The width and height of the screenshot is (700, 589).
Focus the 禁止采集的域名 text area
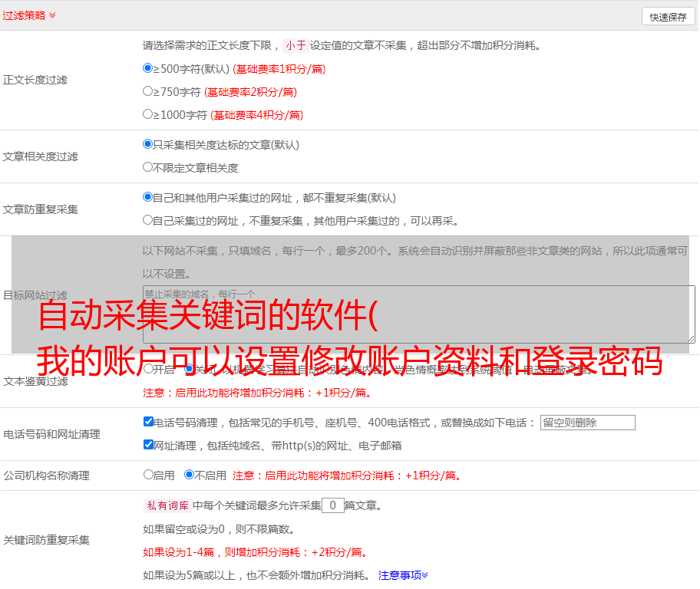tap(418, 314)
